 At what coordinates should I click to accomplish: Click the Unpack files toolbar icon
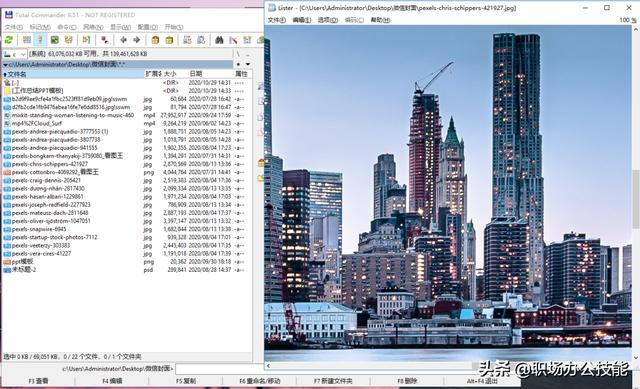pos(169,40)
